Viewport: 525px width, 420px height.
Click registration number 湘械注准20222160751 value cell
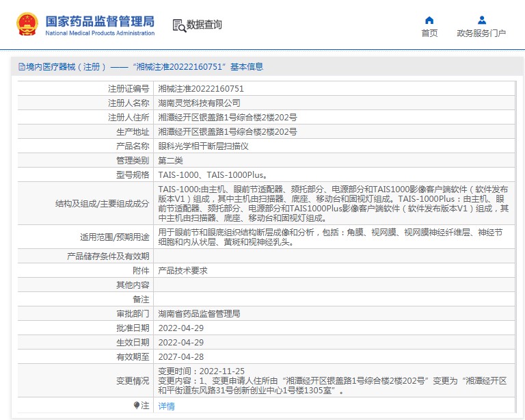(x=201, y=89)
